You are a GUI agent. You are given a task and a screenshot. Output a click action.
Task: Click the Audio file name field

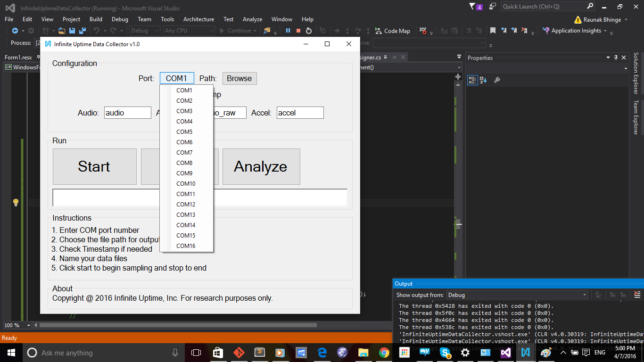click(x=128, y=113)
